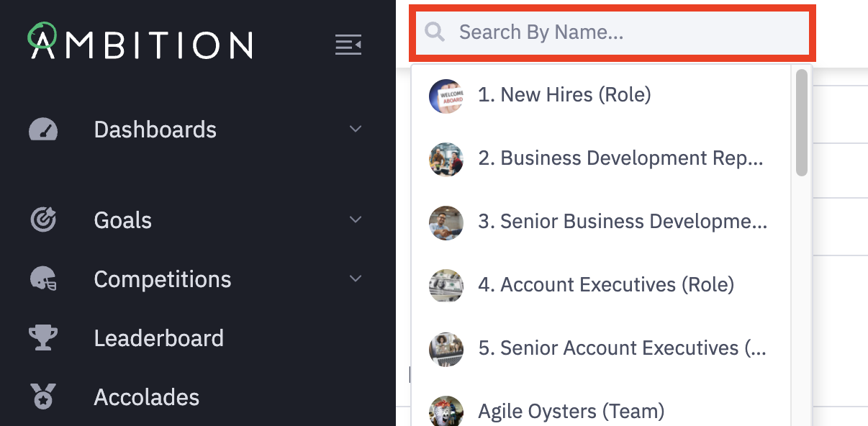This screenshot has height=426, width=868.
Task: Open Leaderboard from the sidebar menu
Action: [158, 338]
